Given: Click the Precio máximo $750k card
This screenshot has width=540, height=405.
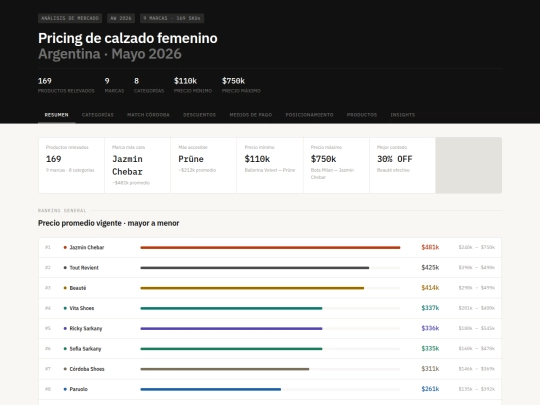Looking at the screenshot, I should (336, 165).
